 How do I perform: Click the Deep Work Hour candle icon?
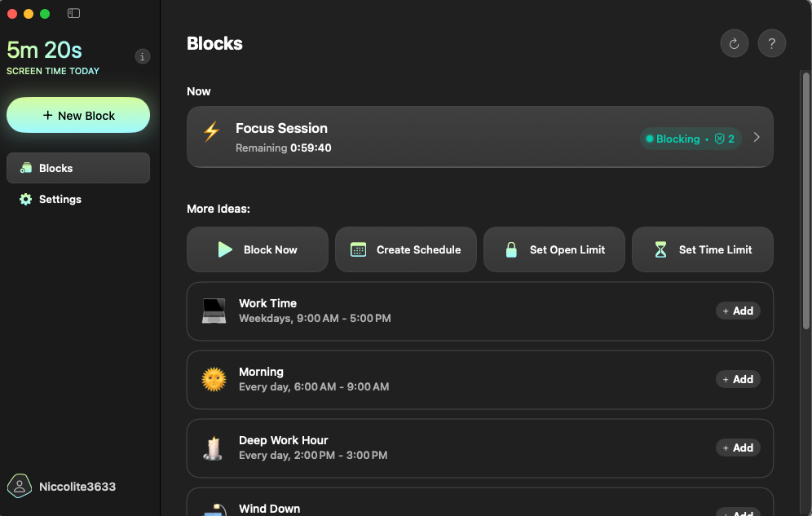[x=213, y=448]
